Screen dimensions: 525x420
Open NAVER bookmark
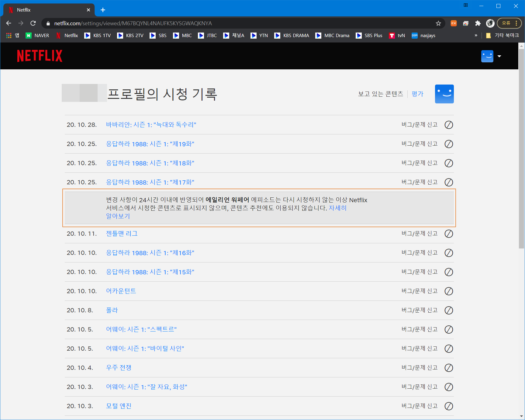tap(37, 36)
